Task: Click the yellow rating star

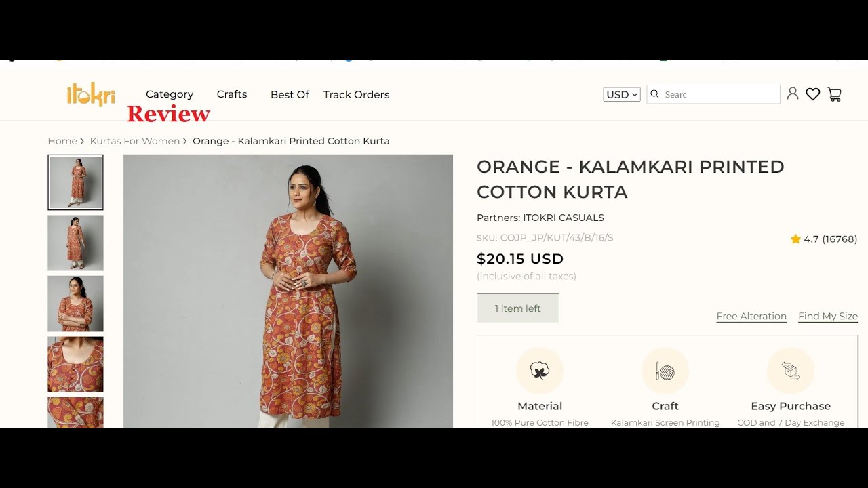Action: coord(795,239)
